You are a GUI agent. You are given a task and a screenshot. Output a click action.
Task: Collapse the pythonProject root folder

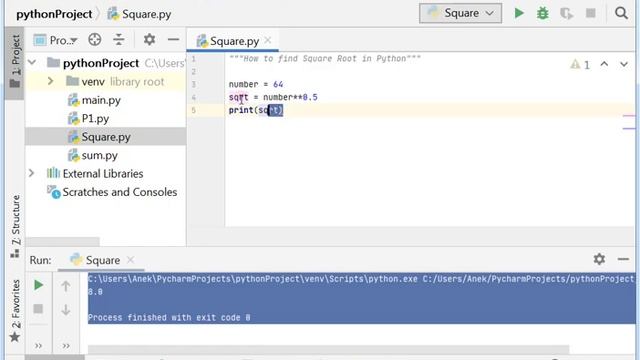click(32, 62)
